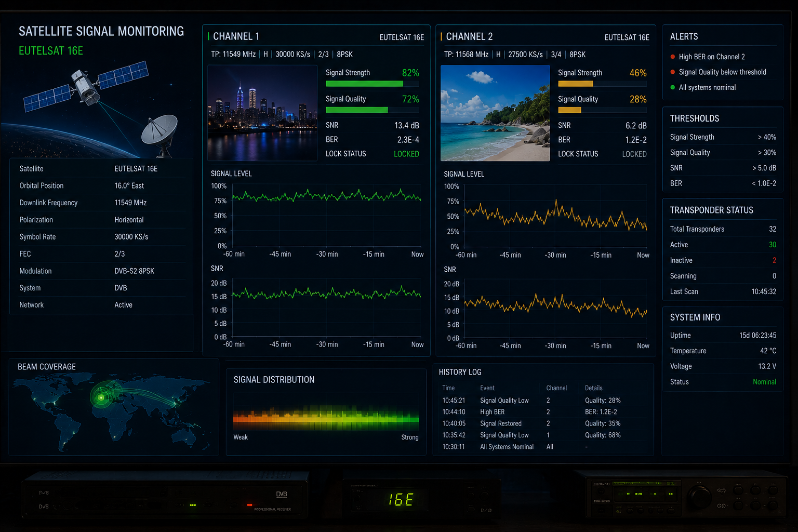Click Channel 2 BER value 1.2E-2
The image size is (798, 532).
pos(636,140)
